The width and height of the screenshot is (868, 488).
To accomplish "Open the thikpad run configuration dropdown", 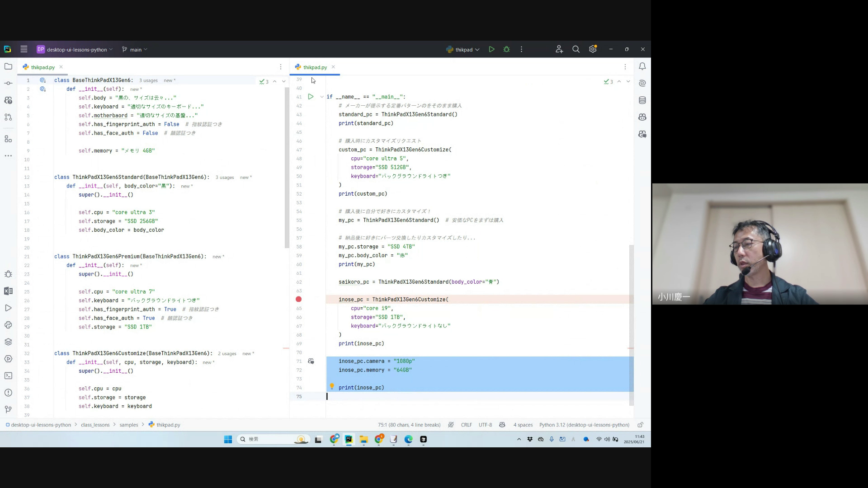I will (463, 49).
